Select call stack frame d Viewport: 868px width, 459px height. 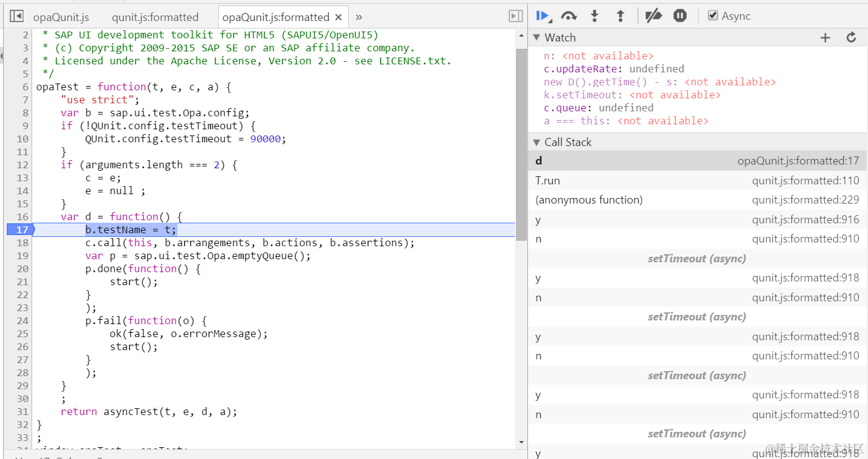(x=697, y=161)
